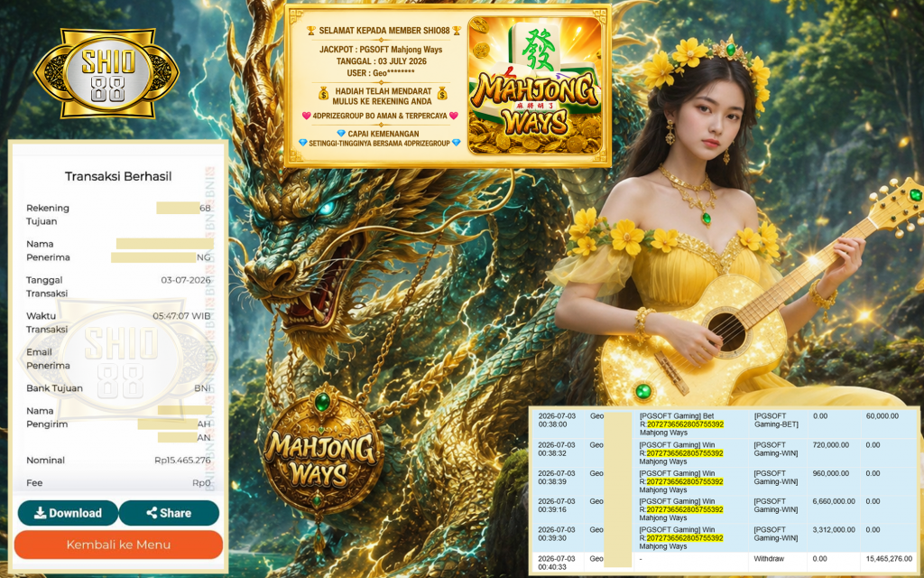The image size is (924, 578).
Task: Select the Nominal amount Rp15.465.276
Action: [x=182, y=460]
